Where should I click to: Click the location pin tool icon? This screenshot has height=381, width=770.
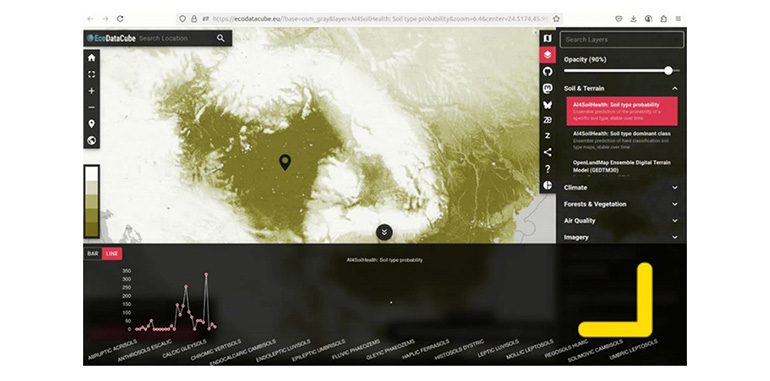(91, 124)
